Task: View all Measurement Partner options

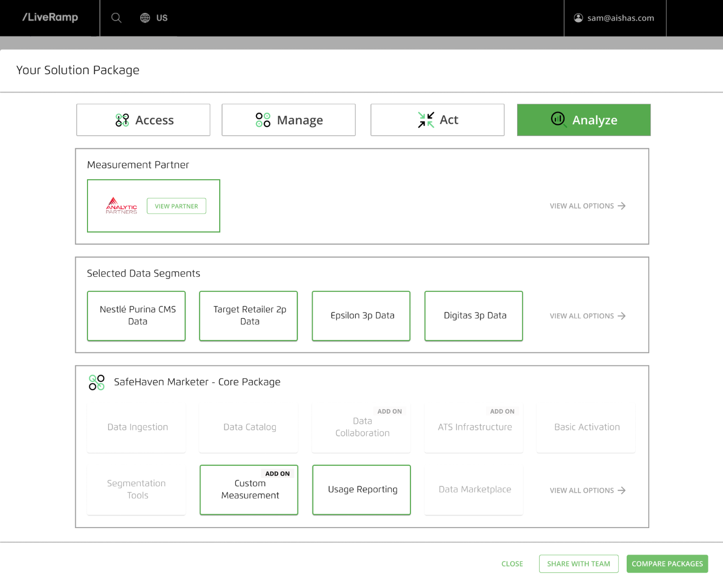Action: tap(588, 206)
